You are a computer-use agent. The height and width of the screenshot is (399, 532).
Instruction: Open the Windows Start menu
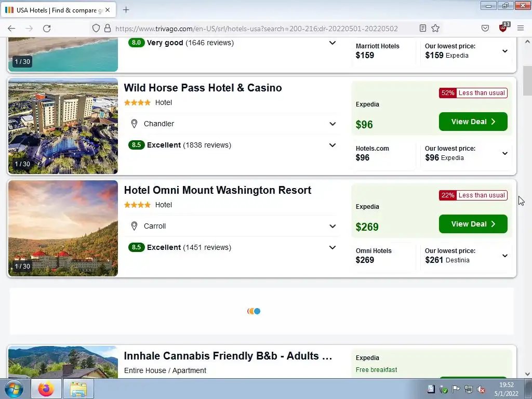point(14,389)
